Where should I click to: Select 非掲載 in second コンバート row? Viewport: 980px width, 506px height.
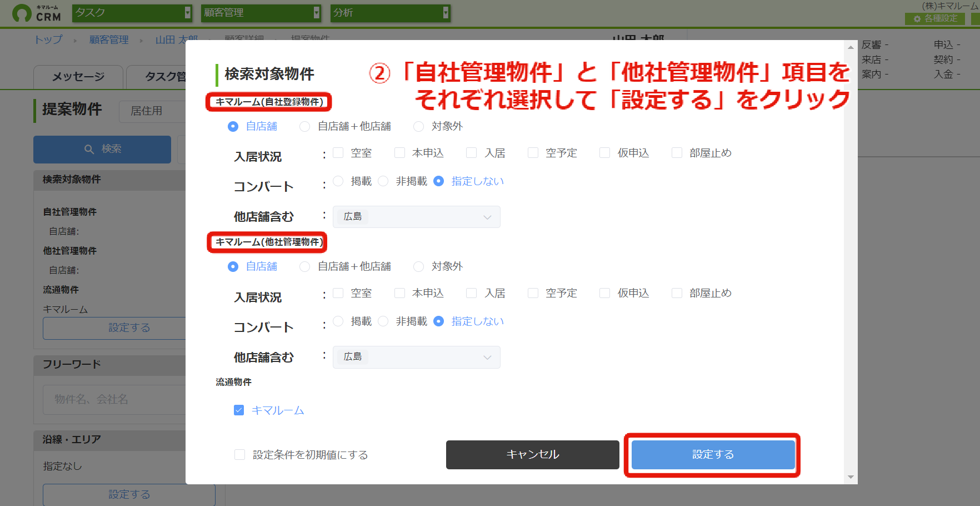383,321
